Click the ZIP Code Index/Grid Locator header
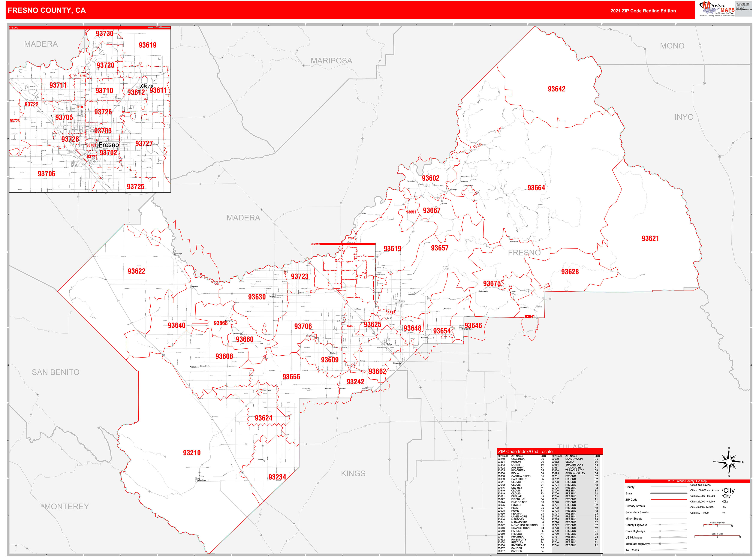Screen dimensions: 756x557 pos(526,451)
